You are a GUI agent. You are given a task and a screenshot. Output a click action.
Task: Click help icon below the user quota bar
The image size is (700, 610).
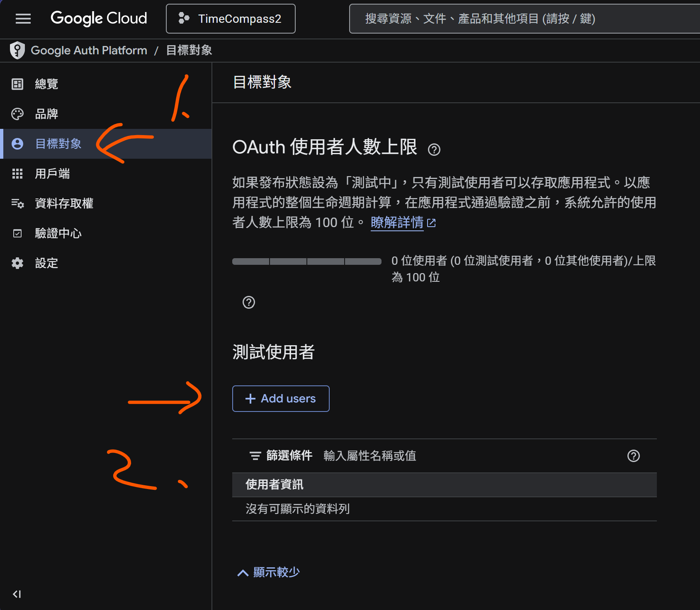[x=249, y=303]
